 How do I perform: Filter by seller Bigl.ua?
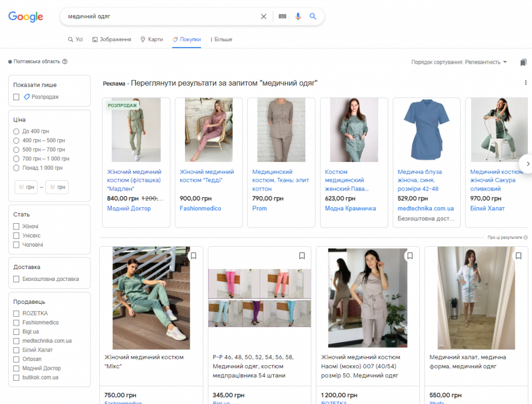click(x=16, y=332)
